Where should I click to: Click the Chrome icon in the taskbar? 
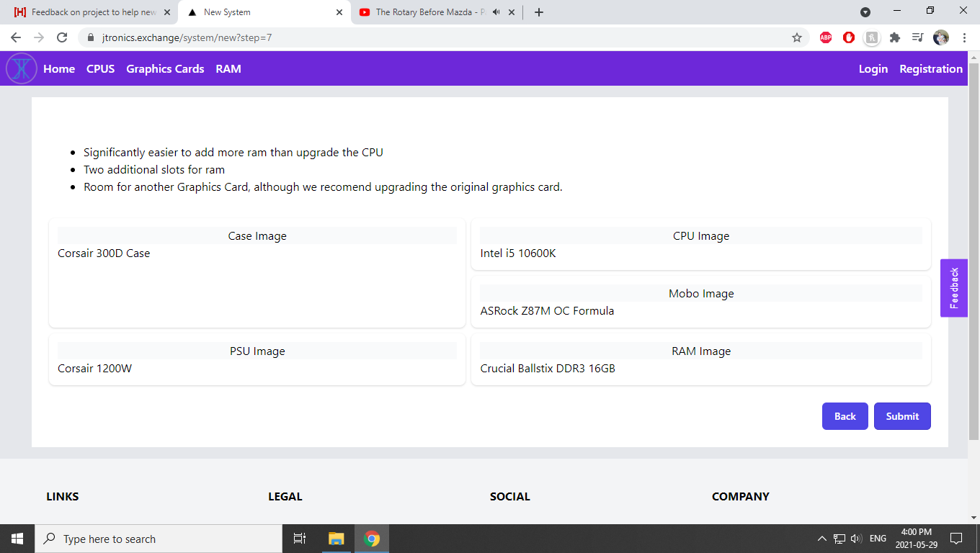tap(372, 539)
